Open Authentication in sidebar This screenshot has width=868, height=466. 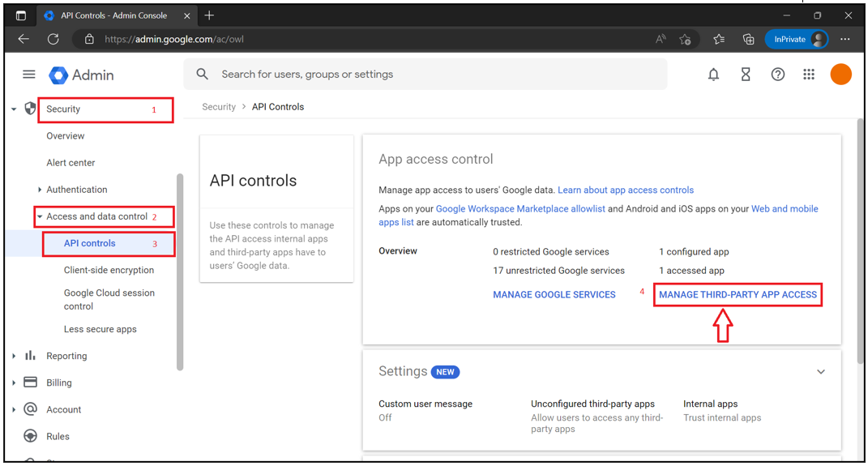[77, 190]
